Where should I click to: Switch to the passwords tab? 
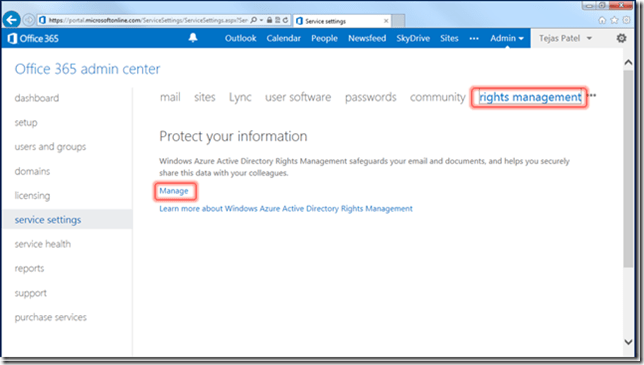click(x=370, y=97)
